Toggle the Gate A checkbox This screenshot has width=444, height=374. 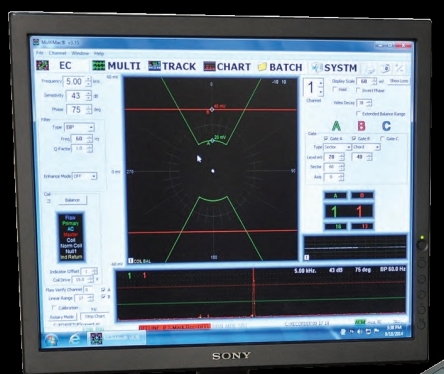pos(326,138)
